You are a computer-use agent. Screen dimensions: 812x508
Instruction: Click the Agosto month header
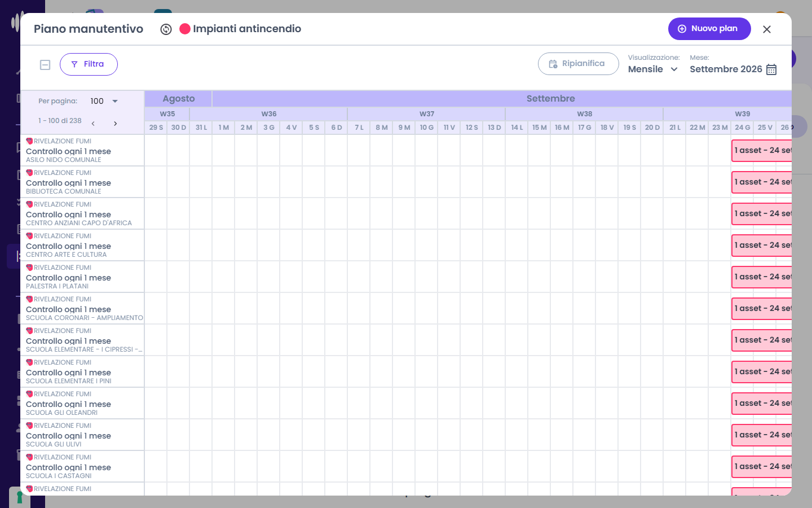[x=178, y=99]
